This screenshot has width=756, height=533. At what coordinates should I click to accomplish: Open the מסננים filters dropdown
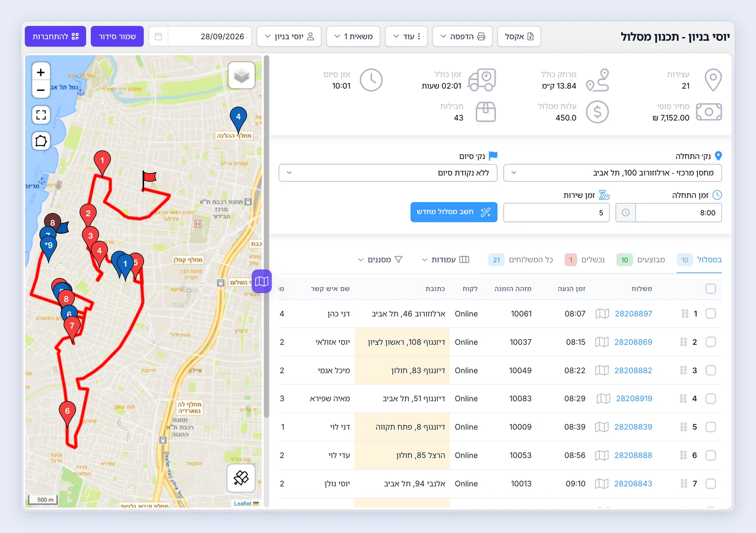pos(380,260)
